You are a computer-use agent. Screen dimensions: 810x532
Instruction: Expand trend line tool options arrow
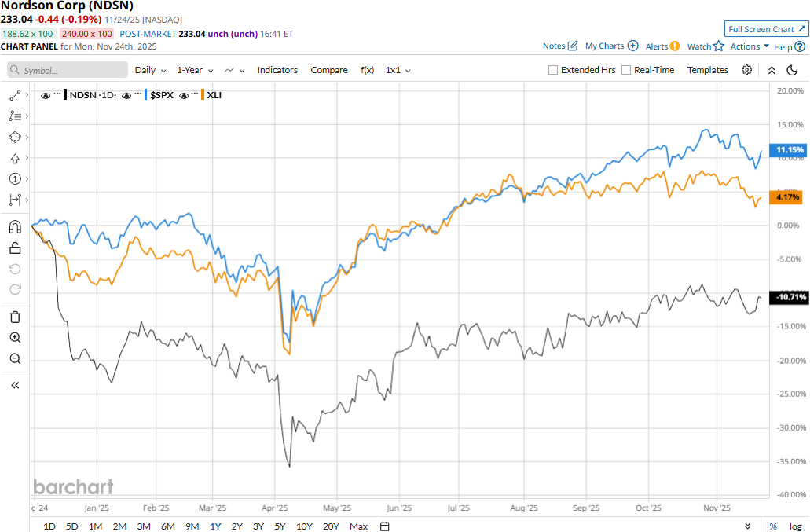tap(27, 95)
